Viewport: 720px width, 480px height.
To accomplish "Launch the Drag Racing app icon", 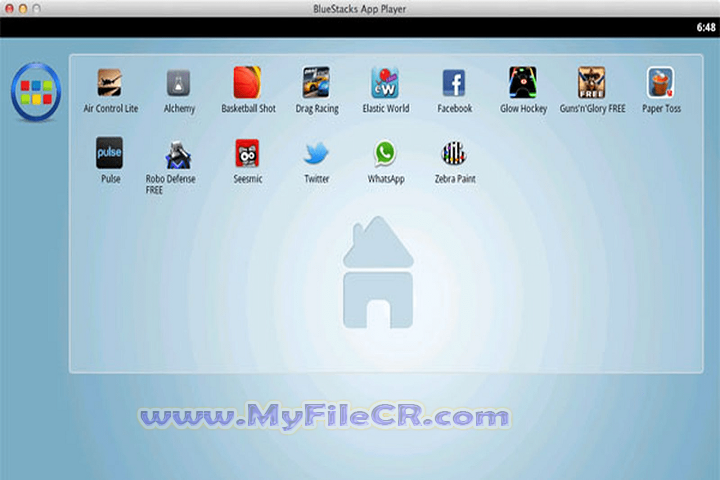I will 316,83.
